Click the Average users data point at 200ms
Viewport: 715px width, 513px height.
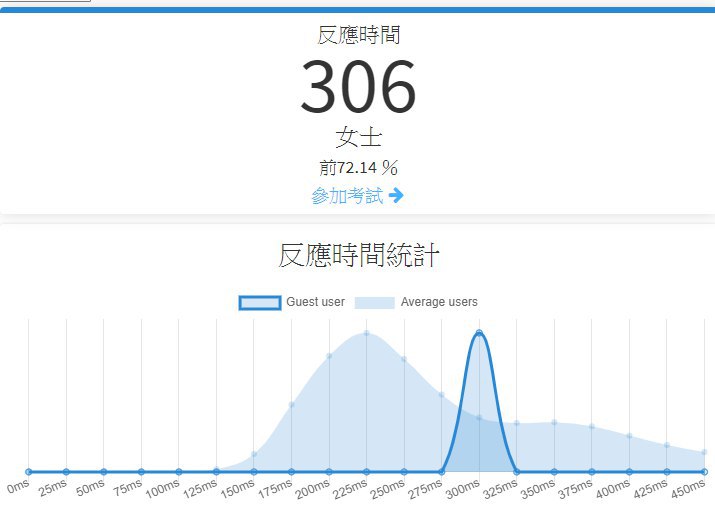pyautogui.click(x=329, y=356)
